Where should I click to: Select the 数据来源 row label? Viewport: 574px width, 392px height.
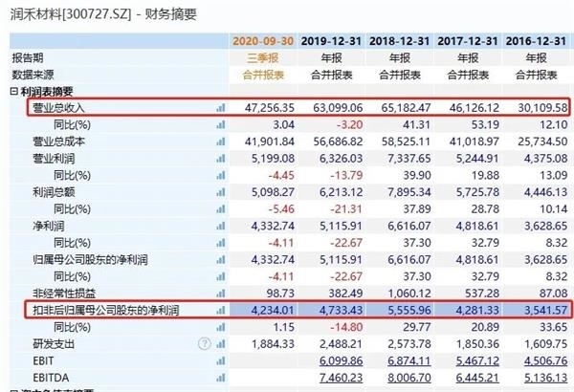pos(33,75)
